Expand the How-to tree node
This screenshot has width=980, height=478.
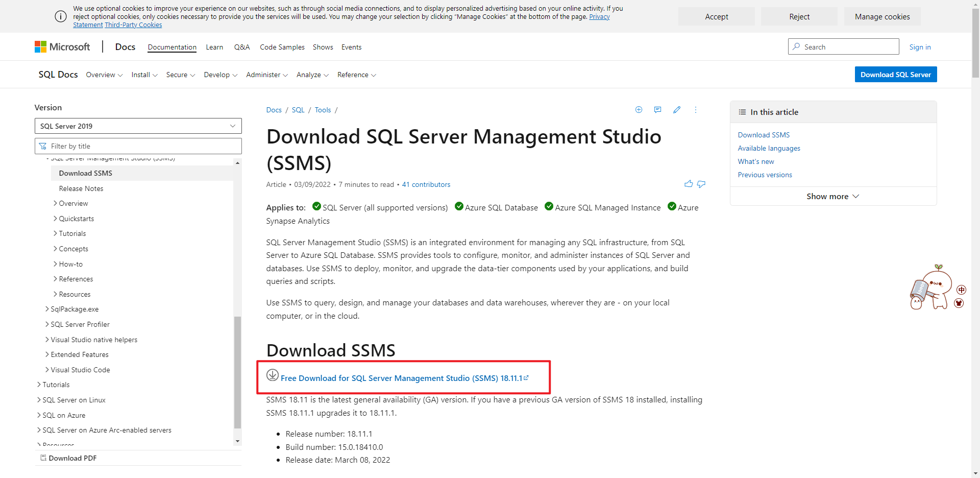tap(55, 264)
